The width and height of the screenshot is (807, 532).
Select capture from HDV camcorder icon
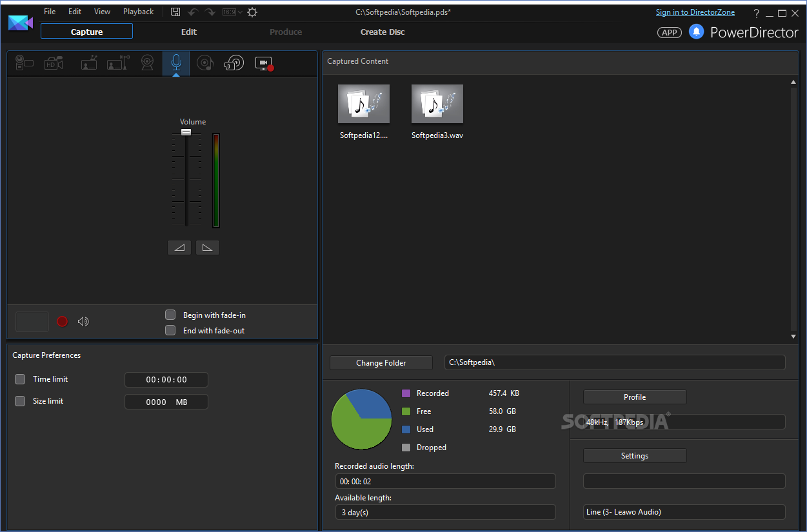tap(54, 63)
